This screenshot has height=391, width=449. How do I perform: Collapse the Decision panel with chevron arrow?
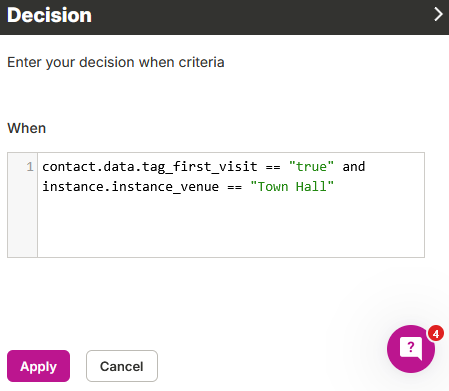pyautogui.click(x=438, y=14)
